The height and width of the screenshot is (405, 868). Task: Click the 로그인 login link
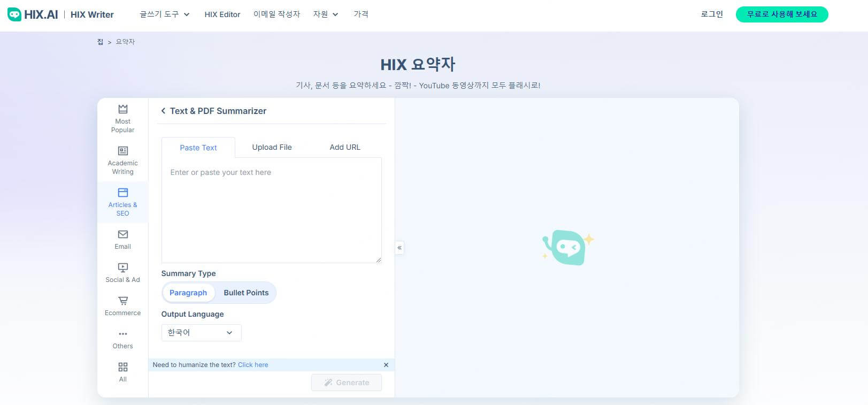pos(712,14)
